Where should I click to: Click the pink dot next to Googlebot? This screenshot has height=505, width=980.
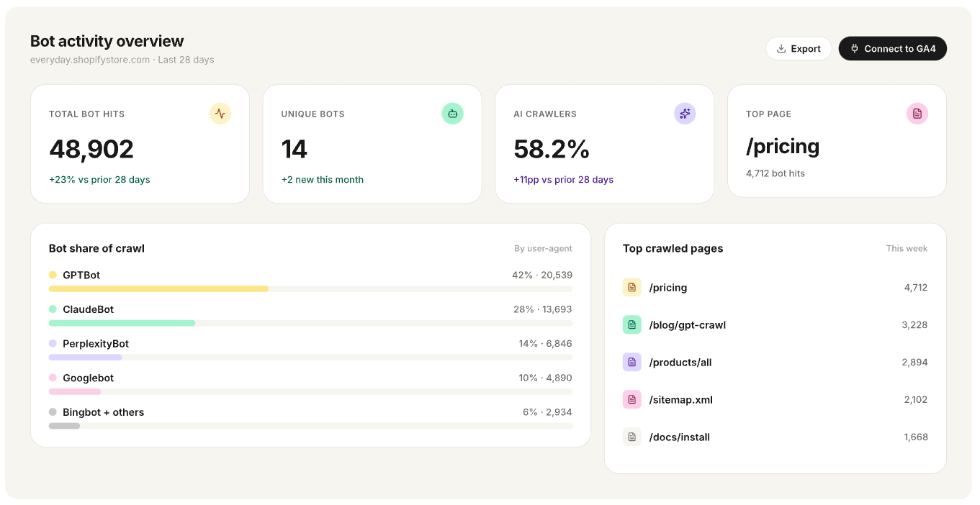pyautogui.click(x=53, y=378)
